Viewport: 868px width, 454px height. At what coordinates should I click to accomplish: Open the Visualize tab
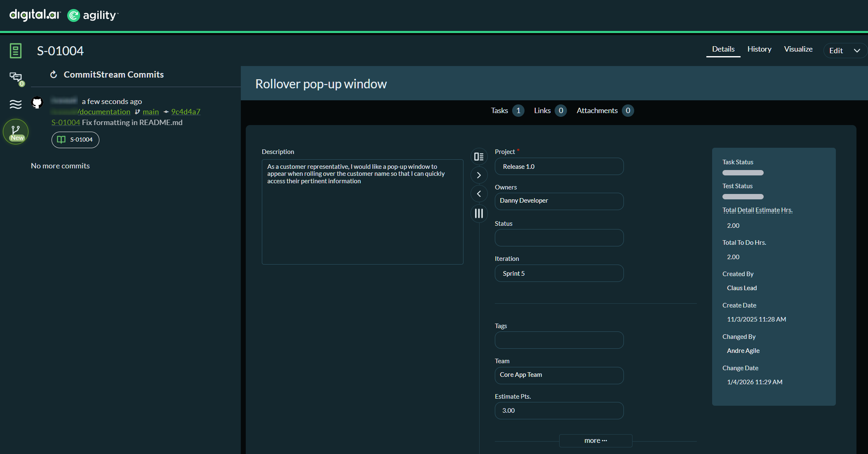pos(798,49)
